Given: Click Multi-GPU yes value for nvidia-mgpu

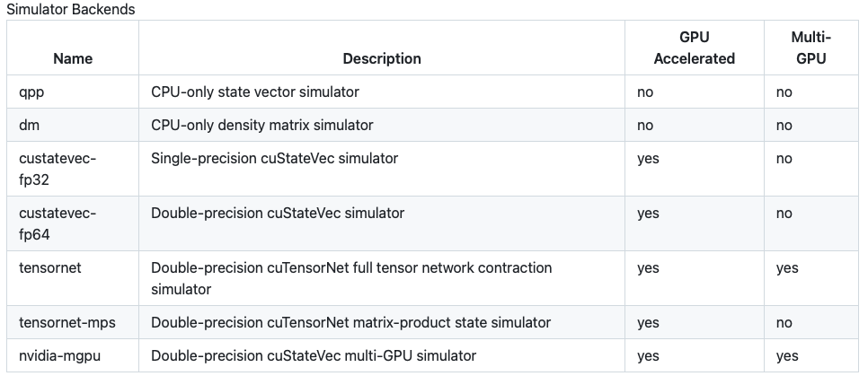Looking at the screenshot, I should tap(787, 356).
